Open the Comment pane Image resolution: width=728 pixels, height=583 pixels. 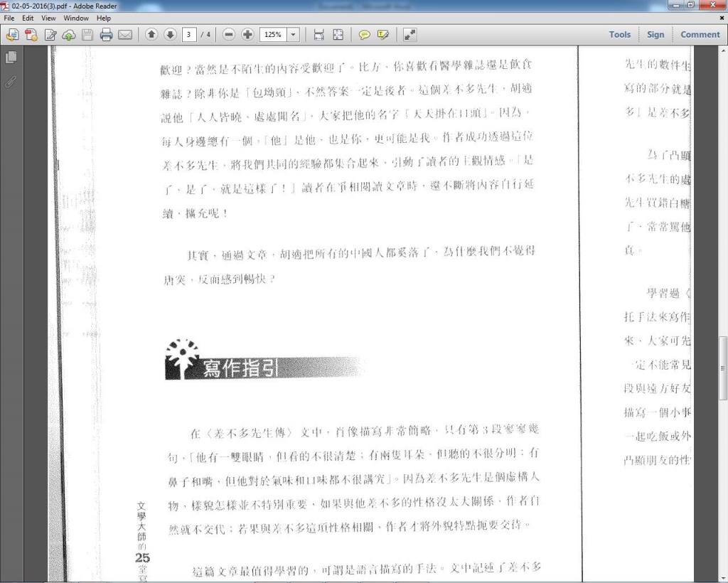pyautogui.click(x=700, y=34)
